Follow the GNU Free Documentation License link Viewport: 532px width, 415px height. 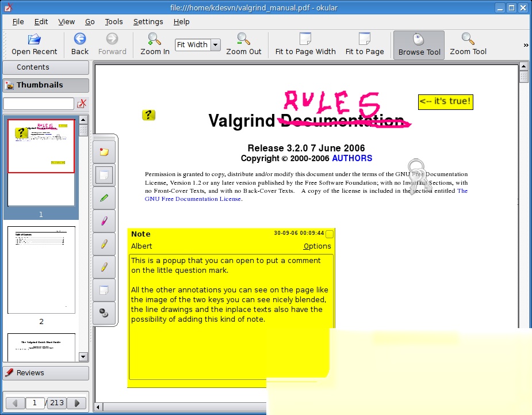[x=193, y=199]
